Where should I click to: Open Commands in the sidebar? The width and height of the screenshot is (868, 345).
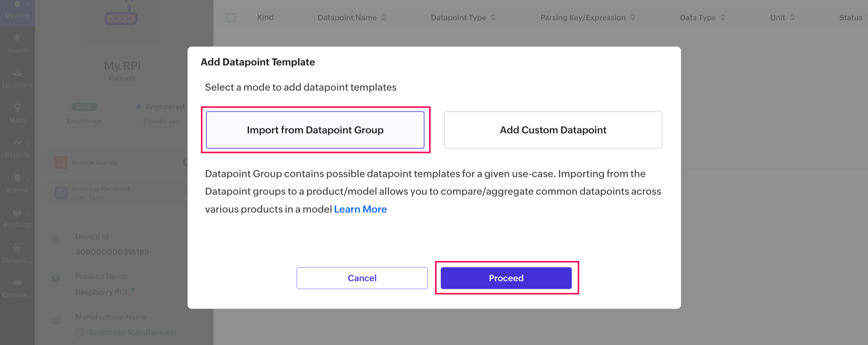tap(17, 288)
